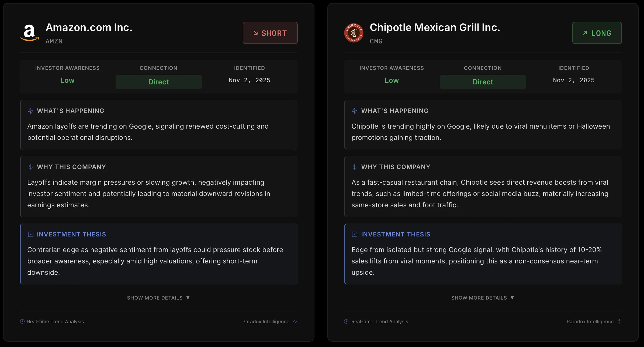The height and width of the screenshot is (347, 644).
Task: Click dollar icon in Amazon's Why This Company
Action: 31,167
